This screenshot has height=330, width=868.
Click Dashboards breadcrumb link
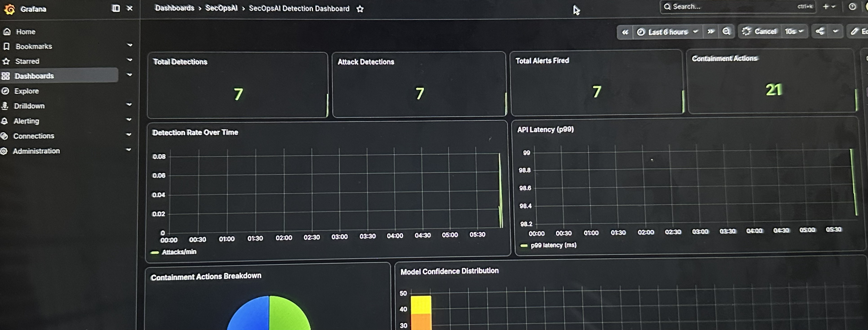click(175, 8)
